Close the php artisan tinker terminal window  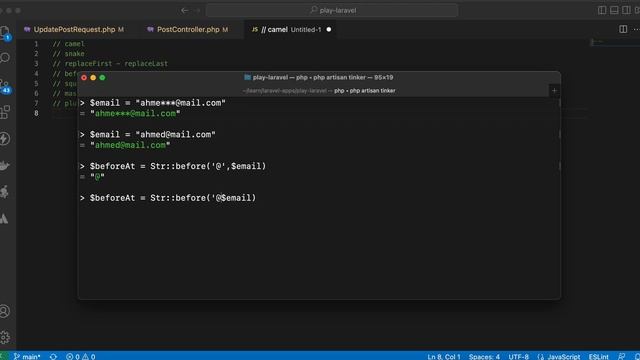pos(84,78)
